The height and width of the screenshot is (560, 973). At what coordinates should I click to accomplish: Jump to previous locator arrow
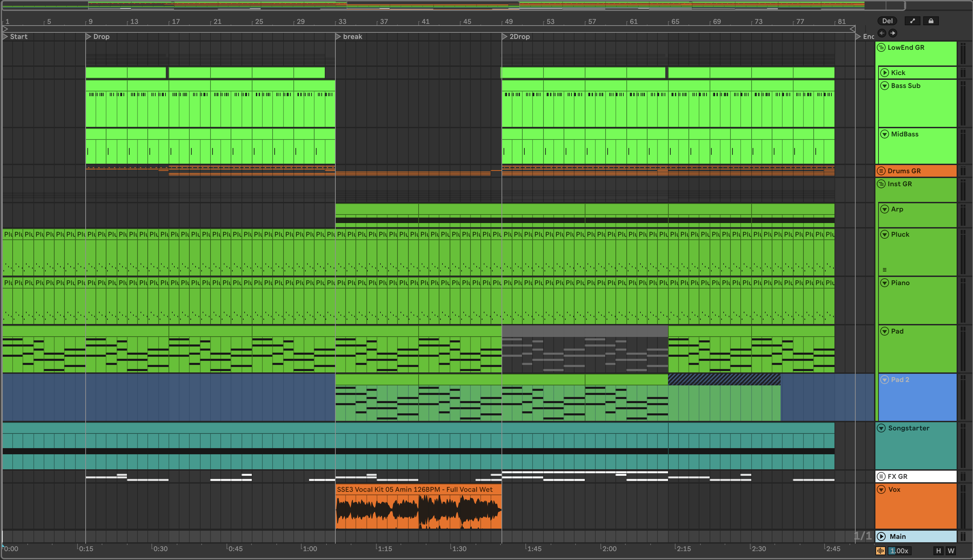[882, 33]
